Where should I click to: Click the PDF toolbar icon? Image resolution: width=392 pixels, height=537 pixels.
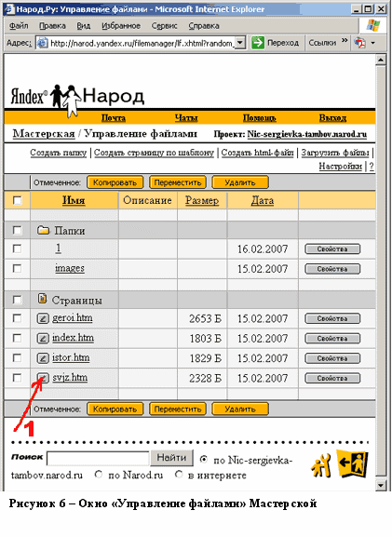(x=359, y=43)
